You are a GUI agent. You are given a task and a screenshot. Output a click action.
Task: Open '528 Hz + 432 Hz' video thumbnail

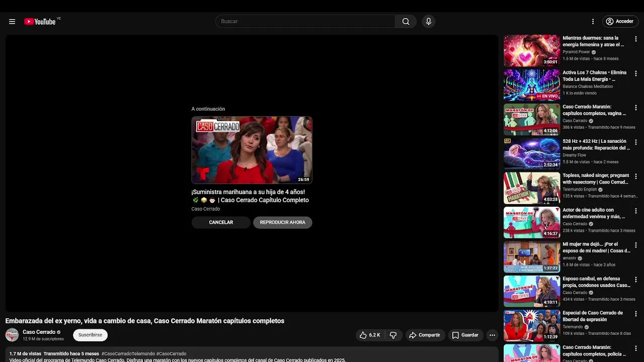click(x=532, y=153)
